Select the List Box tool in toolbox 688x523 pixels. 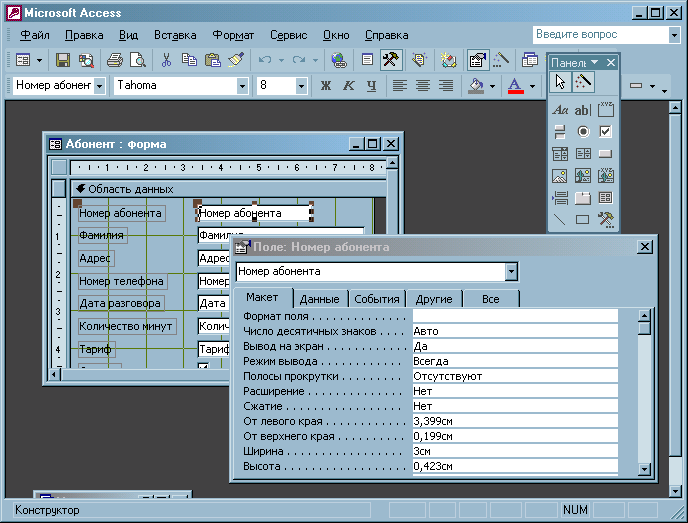[583, 154]
